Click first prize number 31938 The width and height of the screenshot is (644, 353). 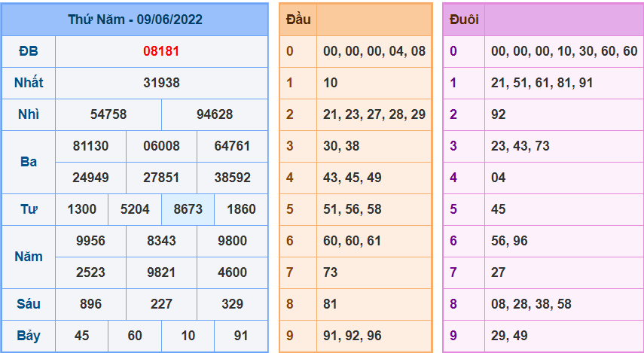tap(161, 83)
